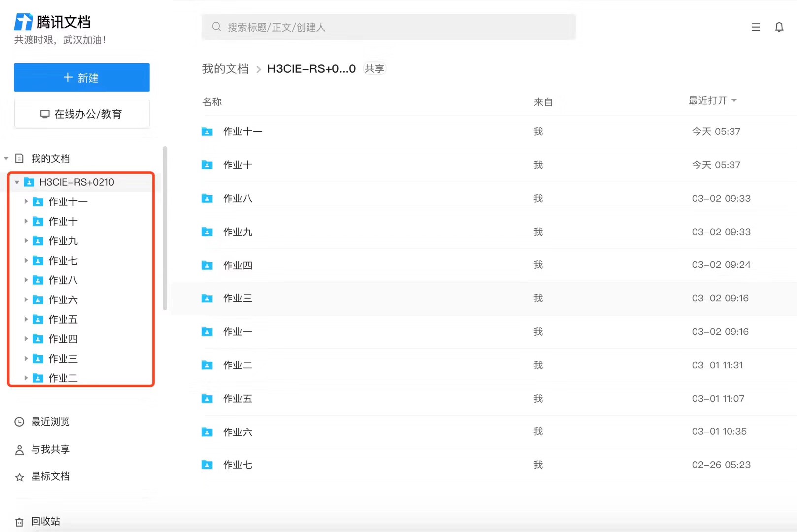The width and height of the screenshot is (797, 532).
Task: Collapse the H3CIE-RS+0210 tree folder
Action: (x=17, y=182)
